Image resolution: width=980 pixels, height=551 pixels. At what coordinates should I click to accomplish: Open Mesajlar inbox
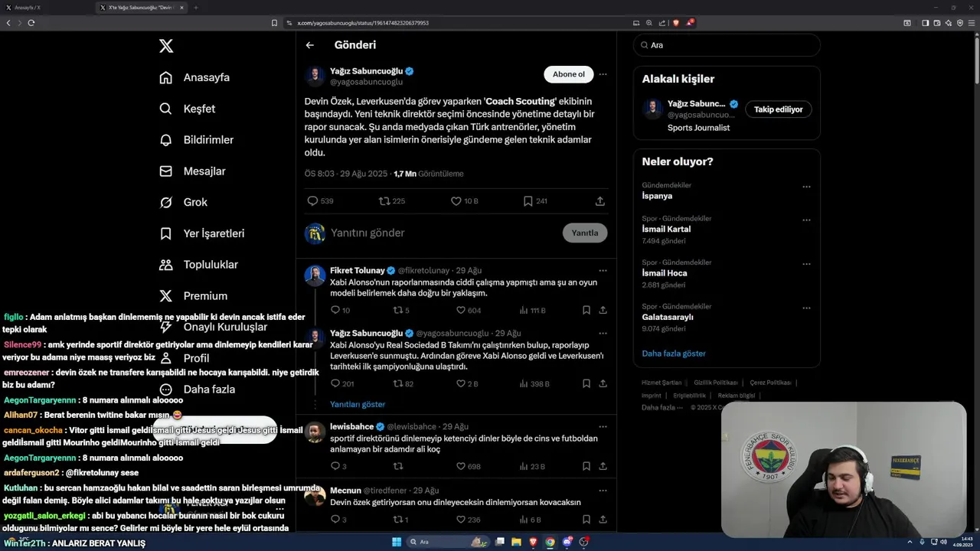(192, 171)
